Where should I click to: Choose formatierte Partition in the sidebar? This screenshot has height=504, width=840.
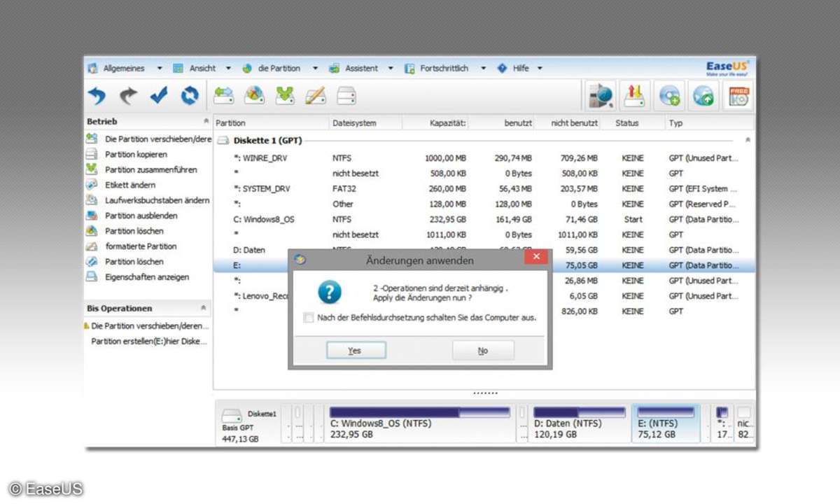pos(141,246)
